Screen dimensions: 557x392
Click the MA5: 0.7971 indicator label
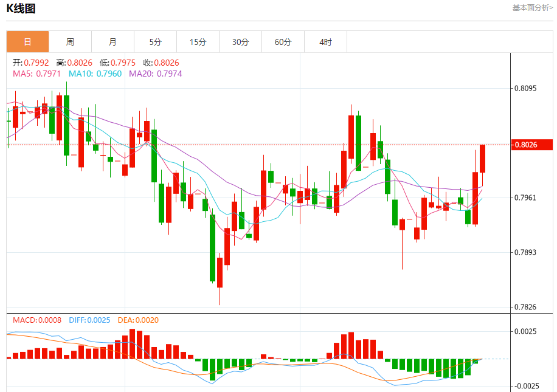pyautogui.click(x=37, y=74)
